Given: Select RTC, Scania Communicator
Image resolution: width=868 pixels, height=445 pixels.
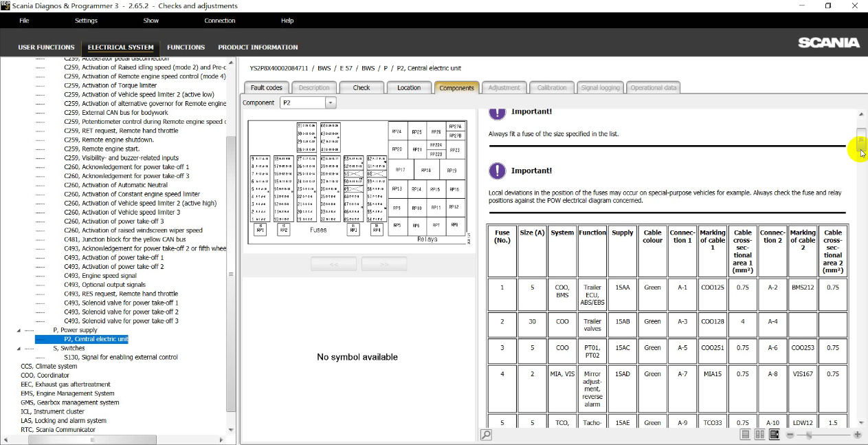Looking at the screenshot, I should click(x=58, y=430).
